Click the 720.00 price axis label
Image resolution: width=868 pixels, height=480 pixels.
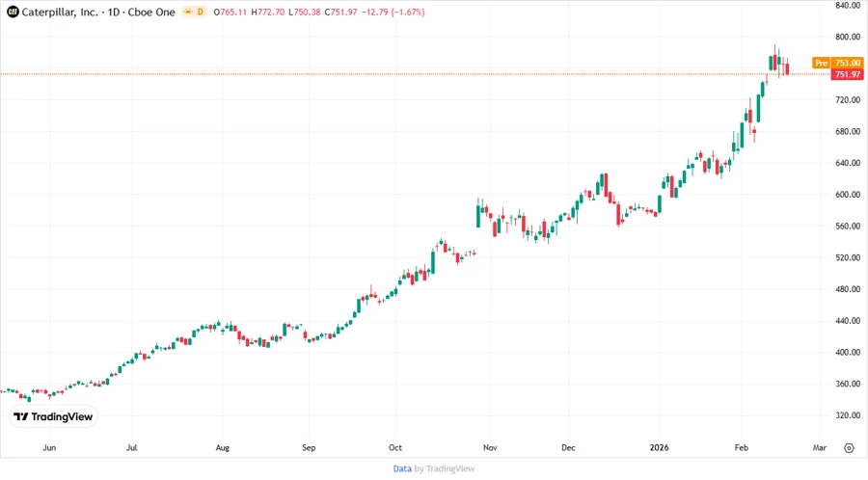pyautogui.click(x=848, y=99)
